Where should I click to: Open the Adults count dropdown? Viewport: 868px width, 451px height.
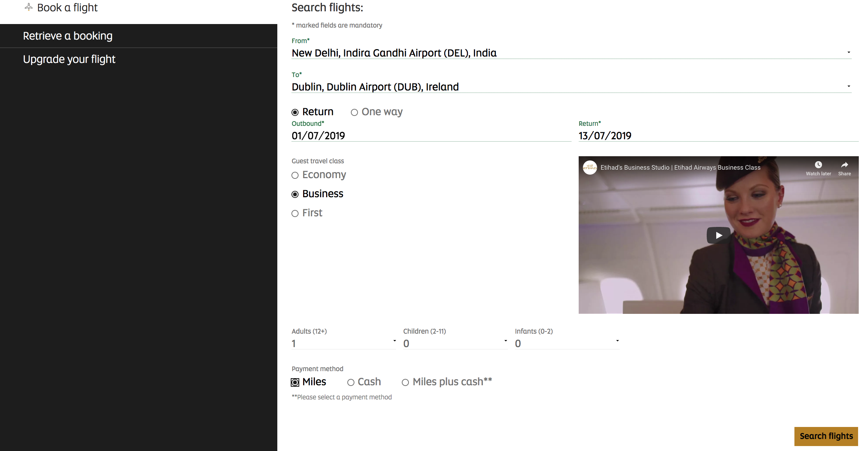pyautogui.click(x=393, y=341)
